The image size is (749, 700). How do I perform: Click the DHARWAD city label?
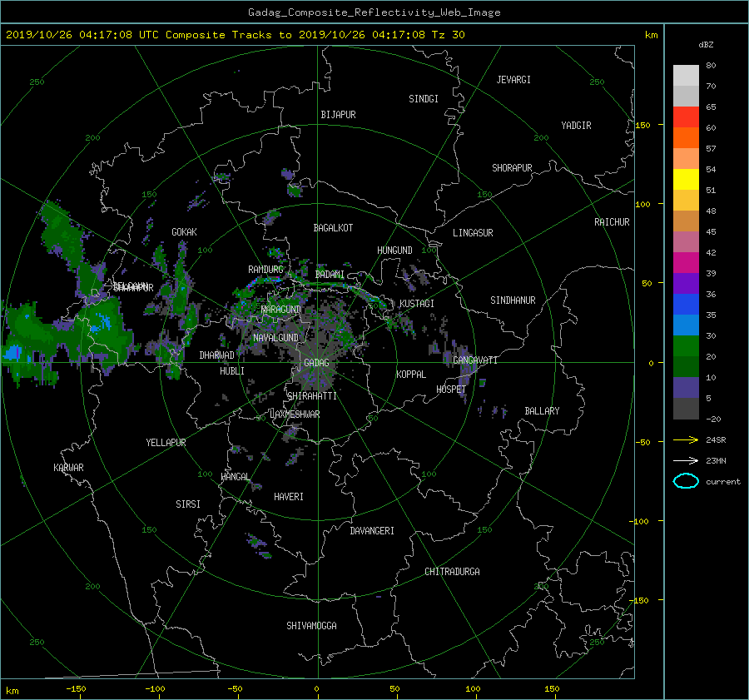click(216, 355)
